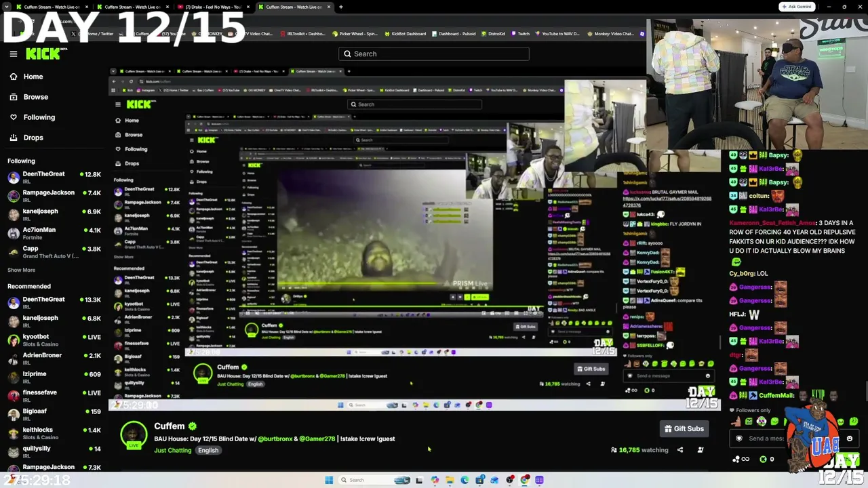Viewport: 868px width, 488px height.
Task: Open the purple grid app in taskbar
Action: [539, 480]
